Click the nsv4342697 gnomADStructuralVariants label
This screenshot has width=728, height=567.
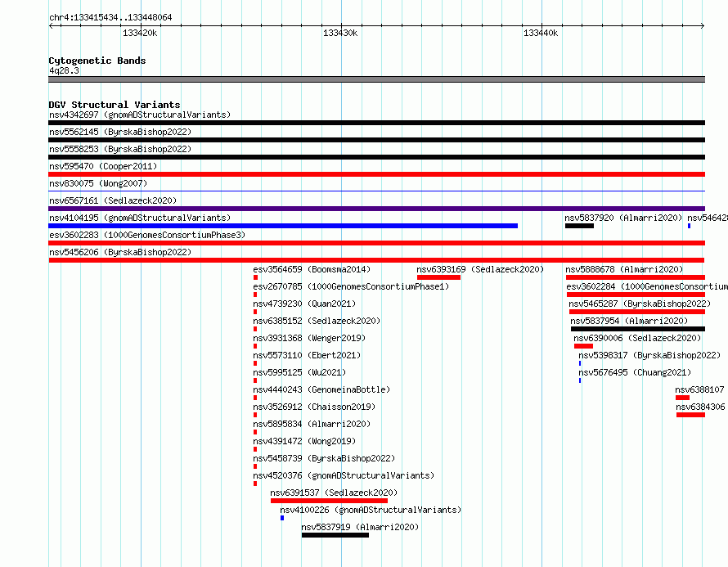[140, 115]
